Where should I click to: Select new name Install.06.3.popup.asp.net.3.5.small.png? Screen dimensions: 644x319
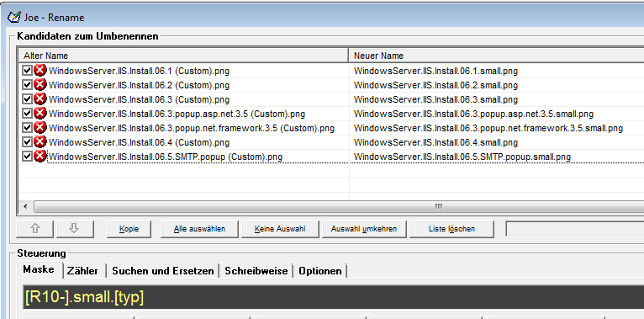[x=473, y=114]
